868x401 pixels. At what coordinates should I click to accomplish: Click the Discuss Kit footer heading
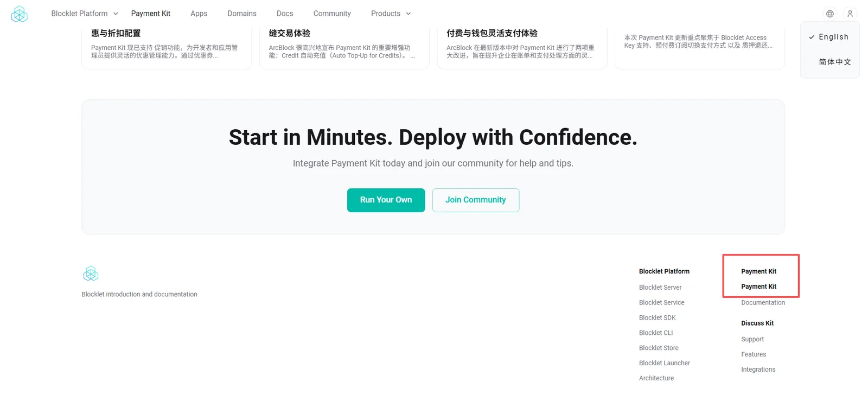pyautogui.click(x=757, y=323)
